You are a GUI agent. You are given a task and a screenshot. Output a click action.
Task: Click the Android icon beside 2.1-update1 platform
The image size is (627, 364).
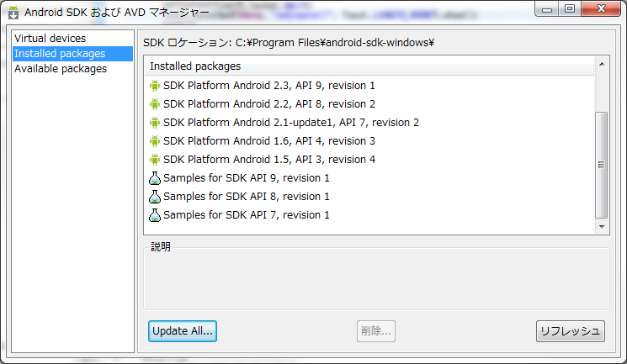pos(154,122)
